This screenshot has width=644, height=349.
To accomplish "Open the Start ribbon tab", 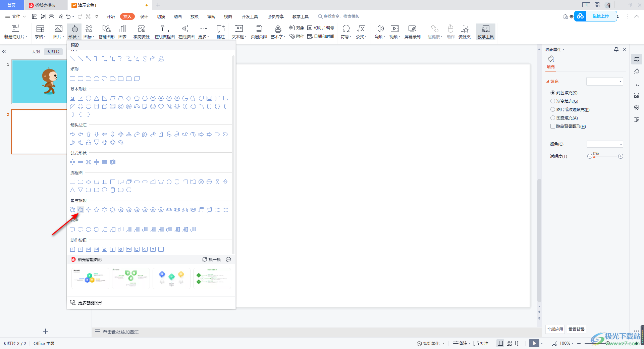I will pos(111,16).
